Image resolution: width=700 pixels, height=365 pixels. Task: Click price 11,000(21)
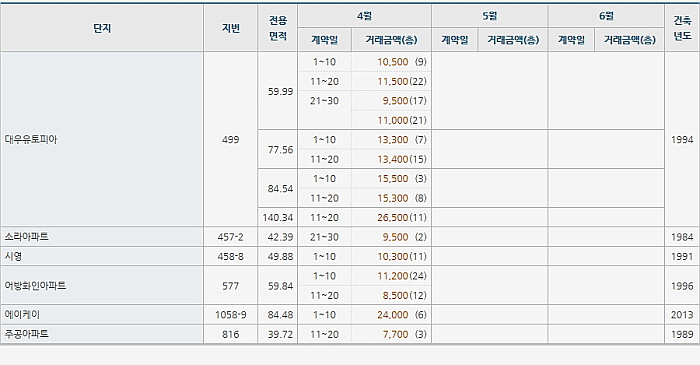[x=402, y=120]
